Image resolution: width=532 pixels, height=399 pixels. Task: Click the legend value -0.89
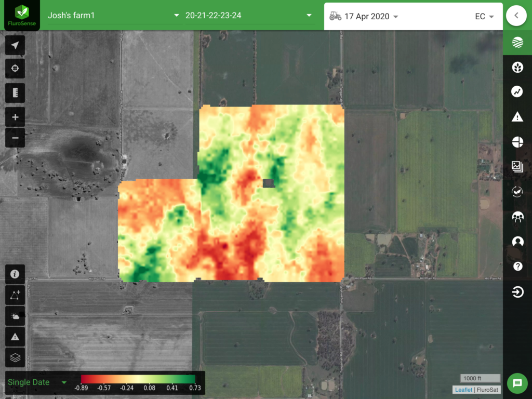[x=81, y=388]
